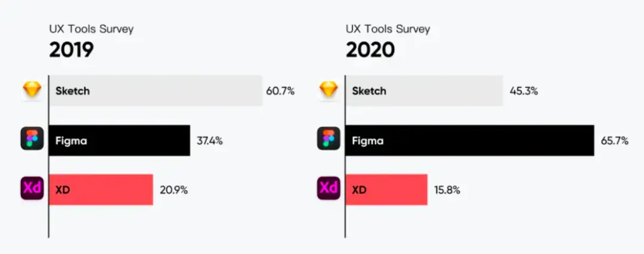Select the gray Sketch bar in the 2020 chart

point(424,91)
